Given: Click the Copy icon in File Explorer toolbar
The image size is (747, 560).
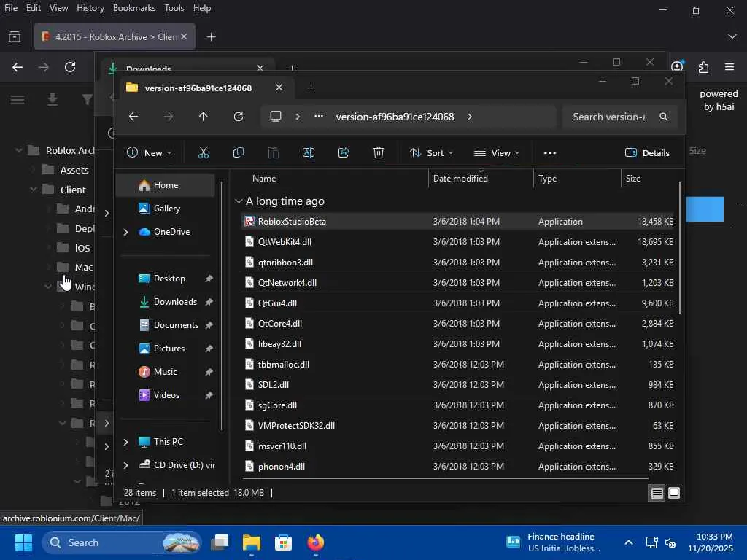Looking at the screenshot, I should (239, 153).
